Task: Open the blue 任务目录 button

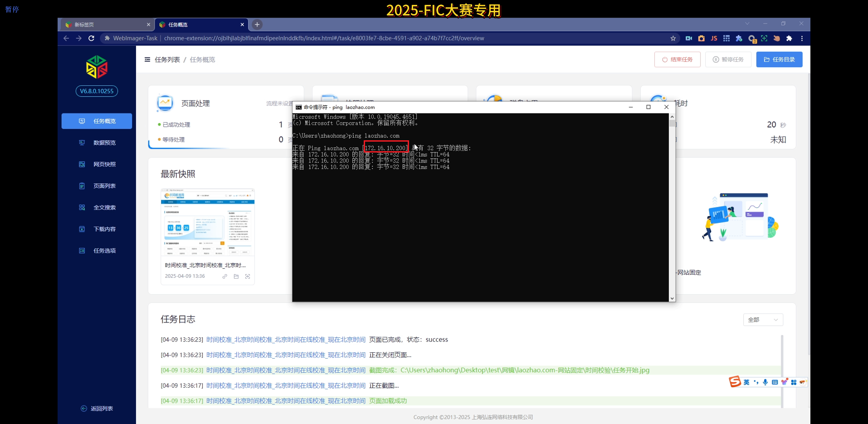Action: pos(779,59)
